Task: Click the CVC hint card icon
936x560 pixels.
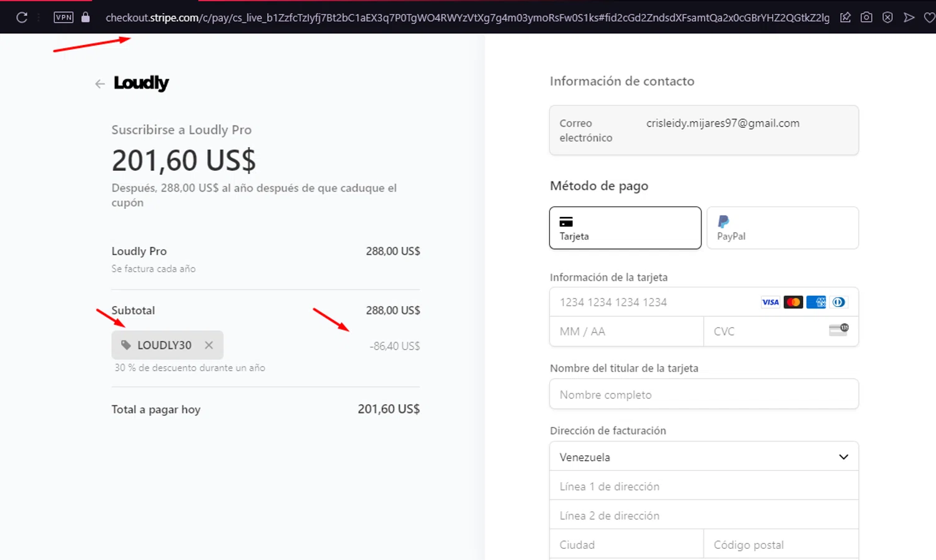Action: pyautogui.click(x=839, y=329)
